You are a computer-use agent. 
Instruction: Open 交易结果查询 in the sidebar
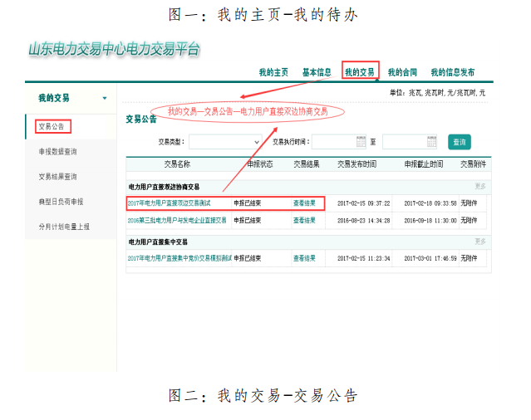coord(57,177)
